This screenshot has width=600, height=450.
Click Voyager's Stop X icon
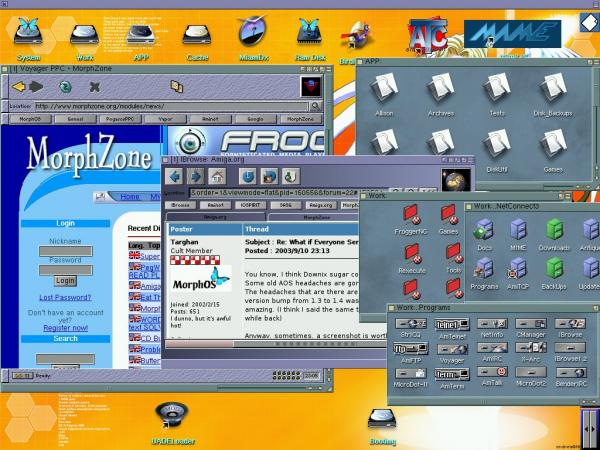pyautogui.click(x=95, y=87)
